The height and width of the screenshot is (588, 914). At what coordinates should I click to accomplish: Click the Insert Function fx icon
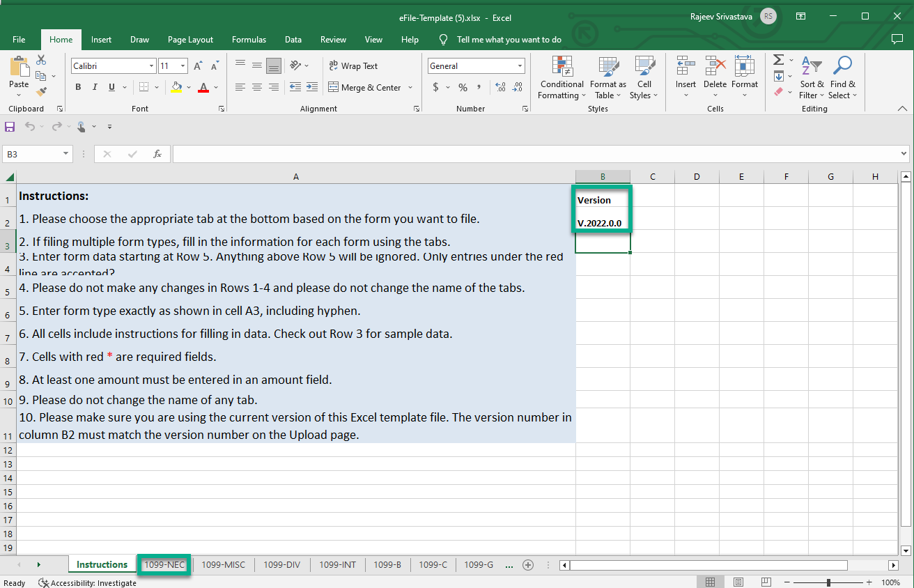[x=157, y=154]
